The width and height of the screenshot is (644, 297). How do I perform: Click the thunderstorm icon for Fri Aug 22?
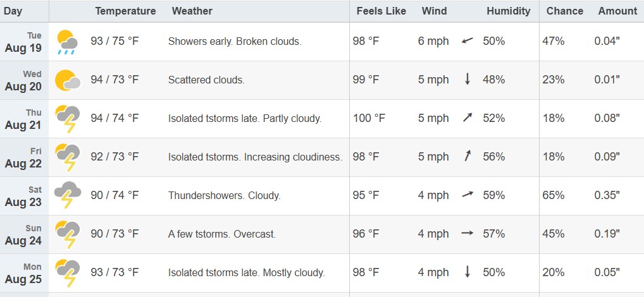pyautogui.click(x=67, y=157)
